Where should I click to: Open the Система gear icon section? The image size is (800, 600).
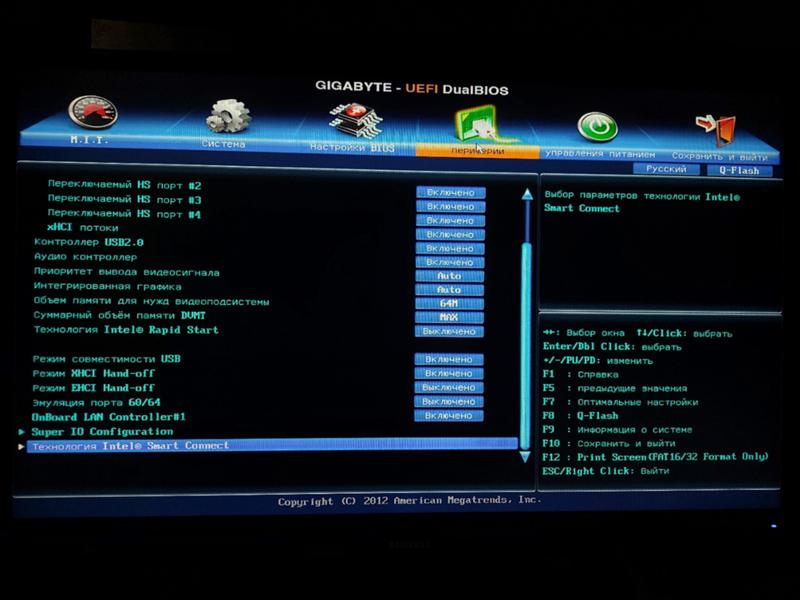point(228,117)
